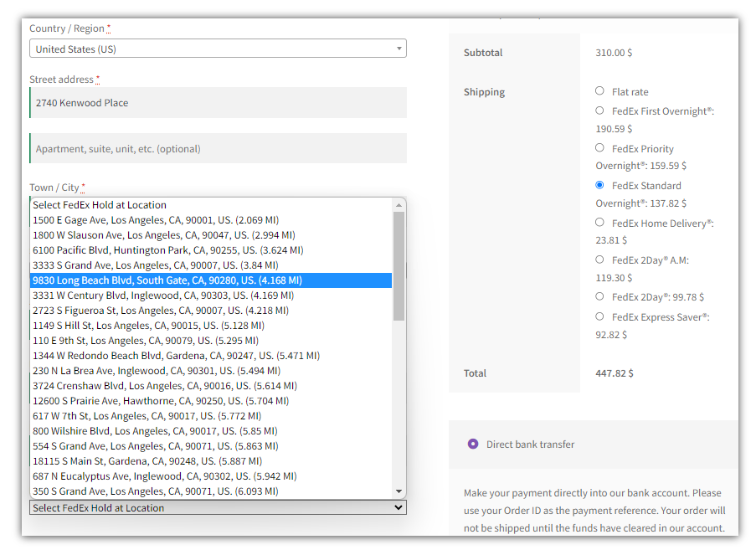Open the Select FedEx Hold at Location combo box
Viewport: 756px width, 550px height.
point(218,507)
